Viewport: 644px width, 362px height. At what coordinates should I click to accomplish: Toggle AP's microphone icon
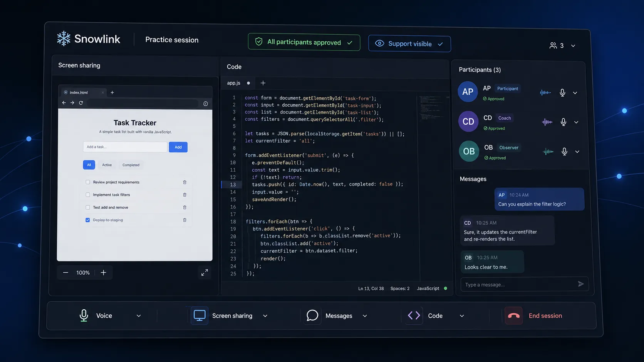tap(562, 93)
